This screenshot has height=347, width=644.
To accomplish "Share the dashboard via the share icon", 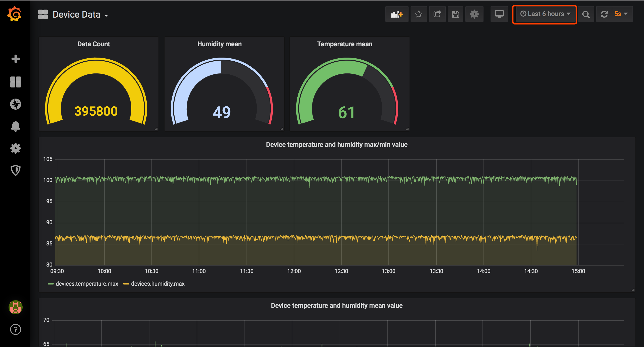I will pos(437,14).
